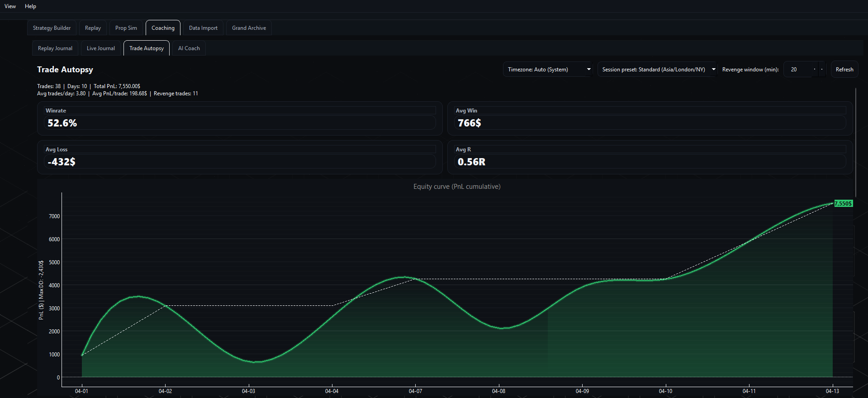Select the AI Coach sub-tab

click(189, 48)
